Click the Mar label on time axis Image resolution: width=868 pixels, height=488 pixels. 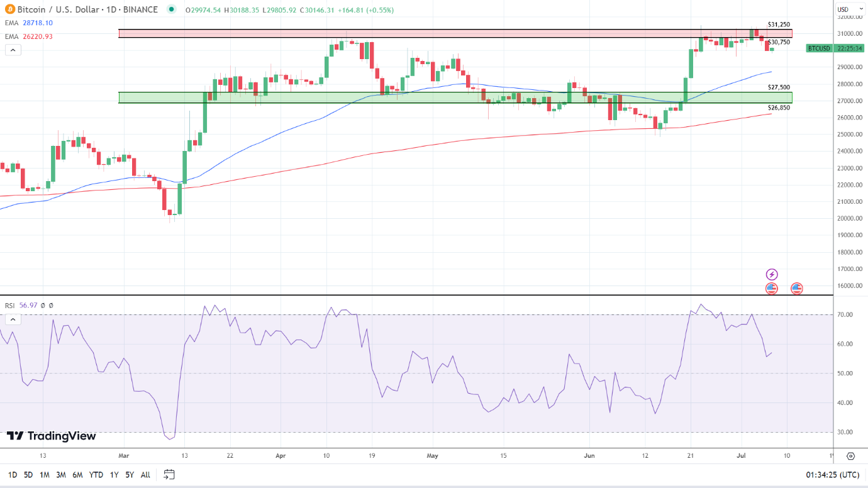tap(123, 455)
